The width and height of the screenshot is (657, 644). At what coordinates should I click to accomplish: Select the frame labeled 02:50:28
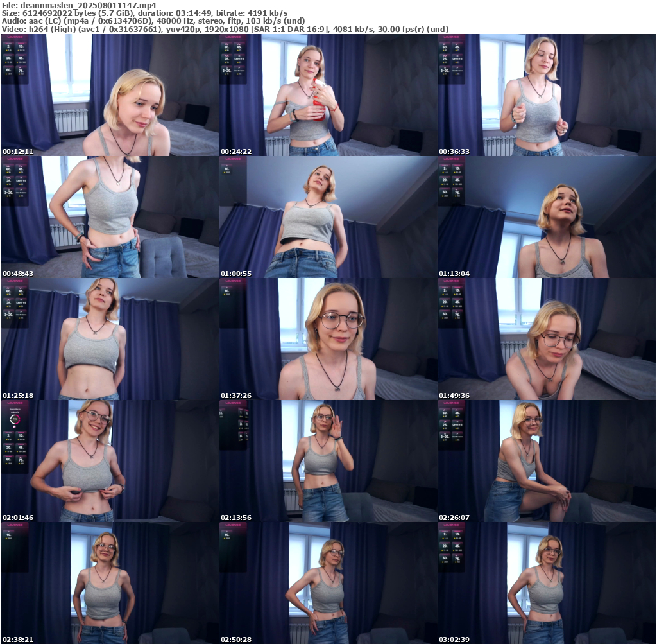coord(328,583)
